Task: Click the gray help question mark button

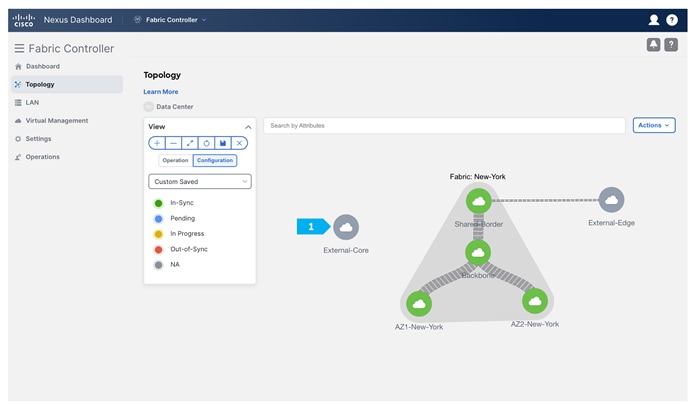Action: (671, 45)
